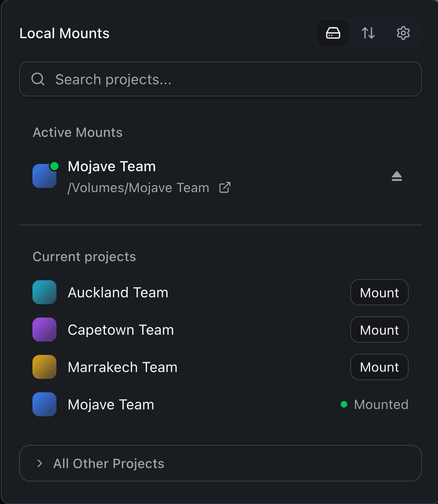438x504 pixels.
Task: Open the sort direction control
Action: tap(368, 33)
